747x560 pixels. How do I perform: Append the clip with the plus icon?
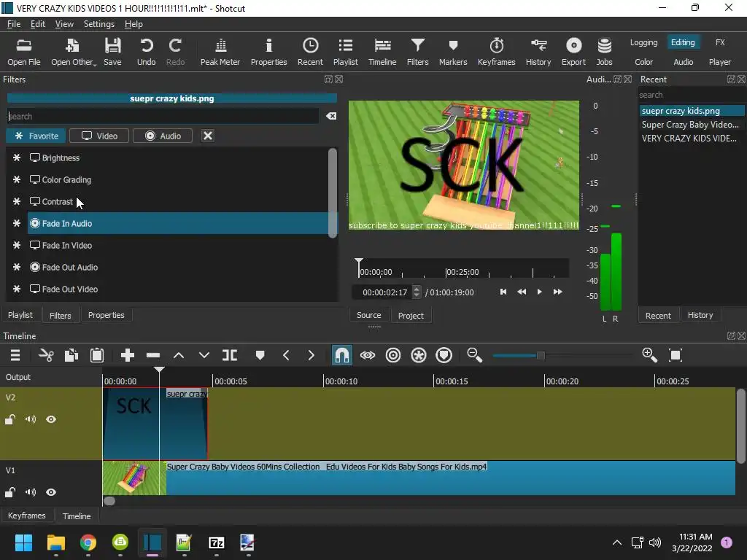click(127, 355)
